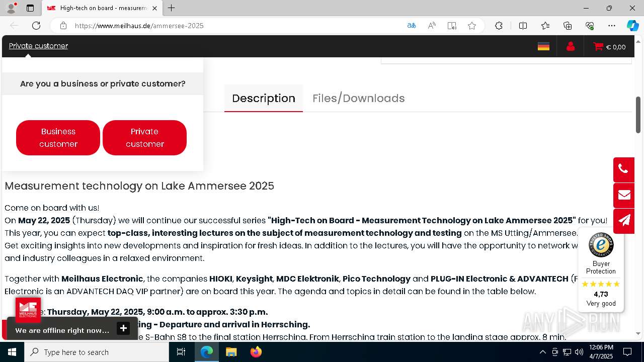The height and width of the screenshot is (362, 644).
Task: Add page to favorites star icon
Action: tap(472, 26)
